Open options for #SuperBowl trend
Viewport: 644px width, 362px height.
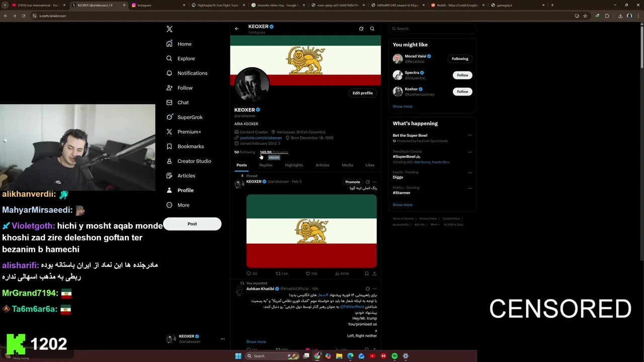point(470,152)
